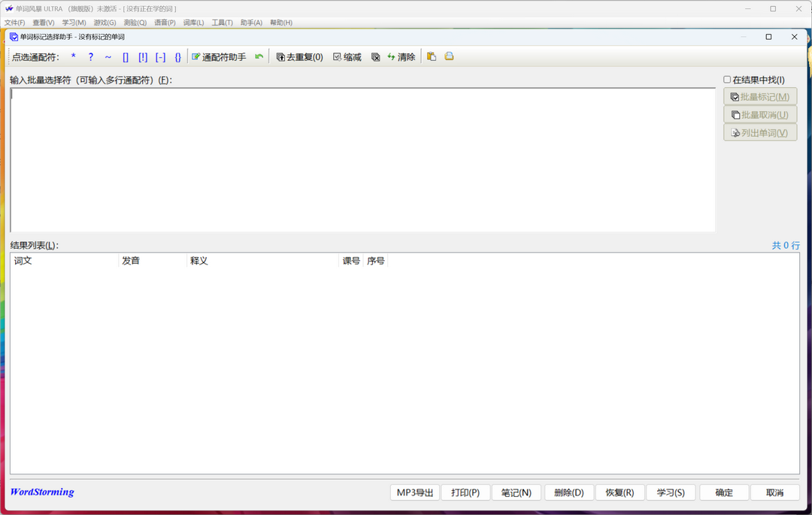Click the paste icon on the toolbar
Viewport: 812px width, 515px height.
click(x=431, y=56)
